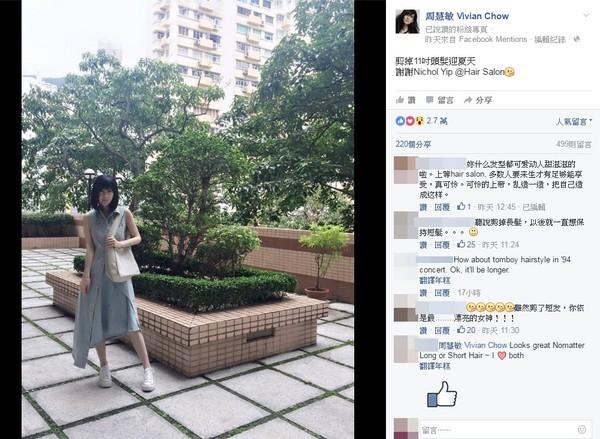The height and width of the screenshot is (439, 600).
Task: Like the post with the 讚 thumbs-up button
Action: tap(406, 100)
